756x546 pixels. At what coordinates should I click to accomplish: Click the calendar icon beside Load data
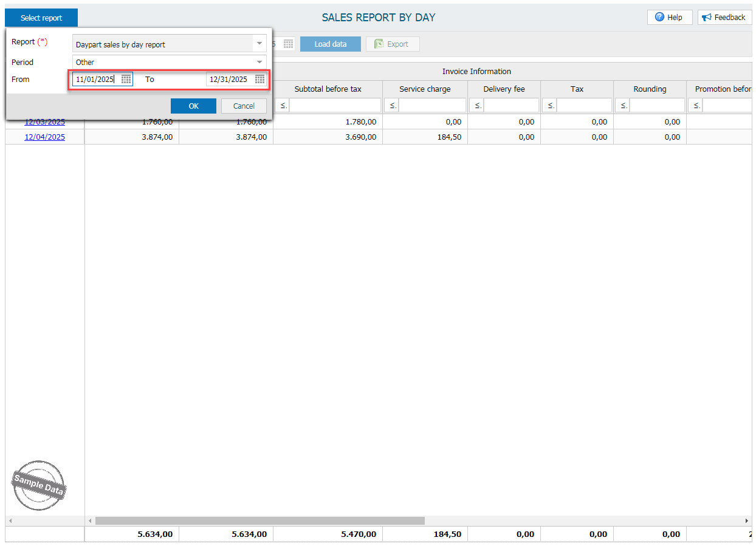click(x=289, y=44)
